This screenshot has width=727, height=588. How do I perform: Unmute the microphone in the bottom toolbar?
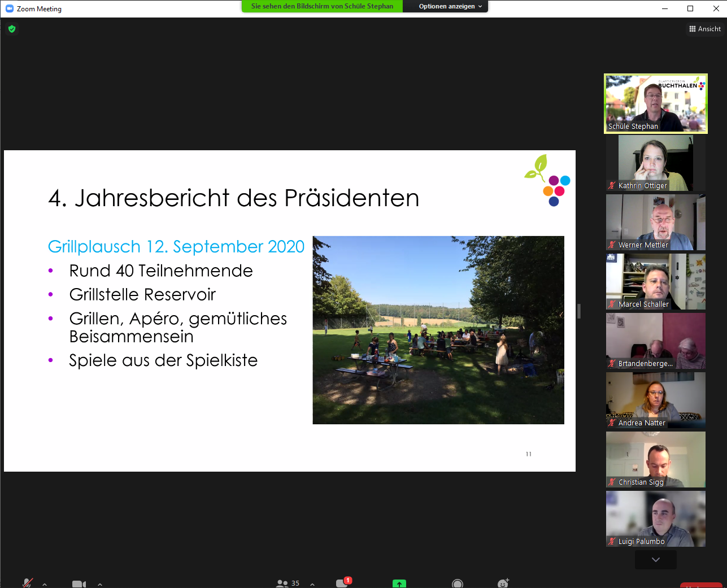pos(27,583)
